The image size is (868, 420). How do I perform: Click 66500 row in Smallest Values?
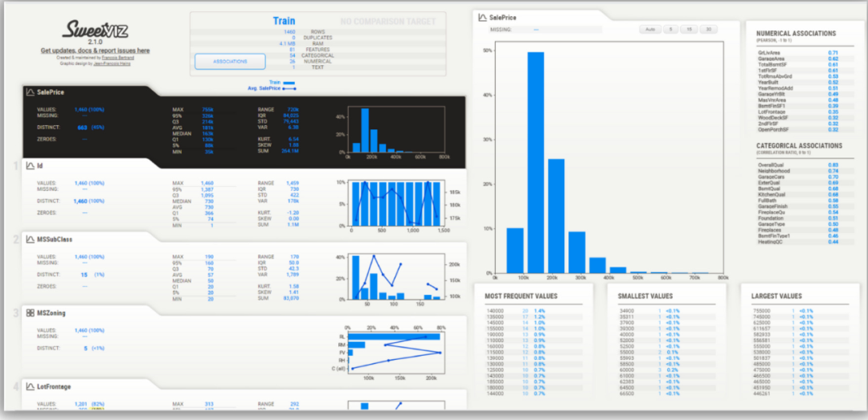pyautogui.click(x=666, y=393)
